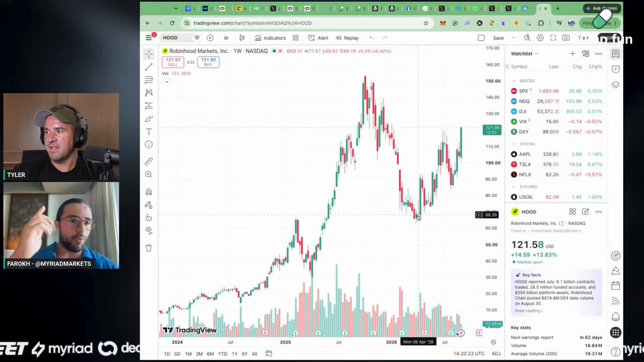This screenshot has width=644, height=362.
Task: Open candlestick chart style dropdown
Action: (242, 38)
